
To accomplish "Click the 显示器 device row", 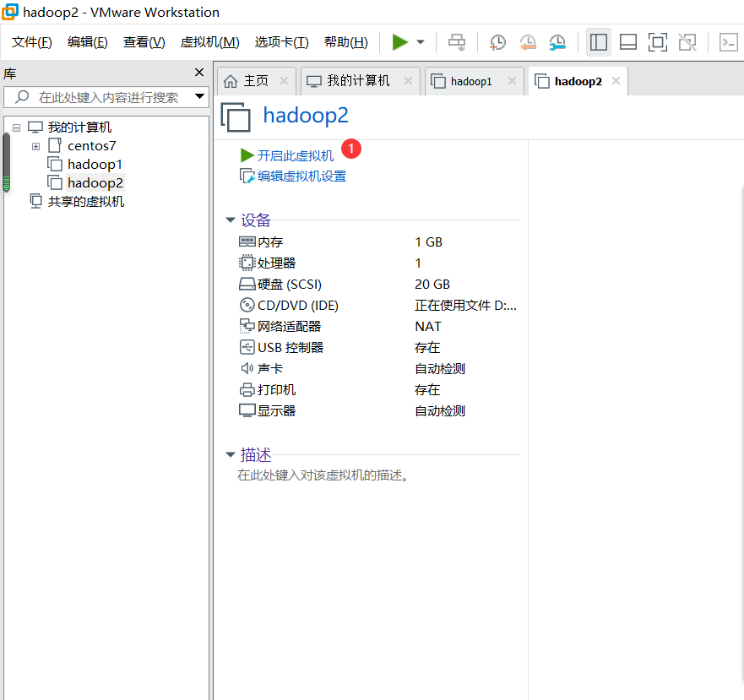I will (377, 411).
